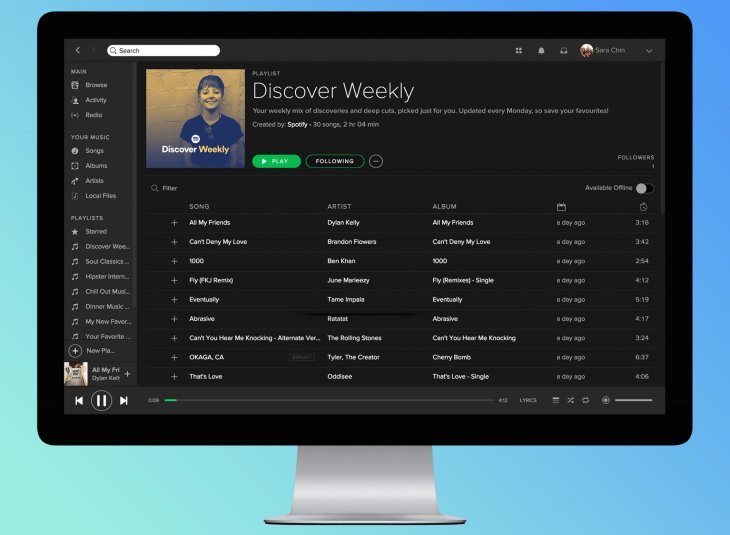The height and width of the screenshot is (535, 730).
Task: Sort by ALBUM column header
Action: 445,206
